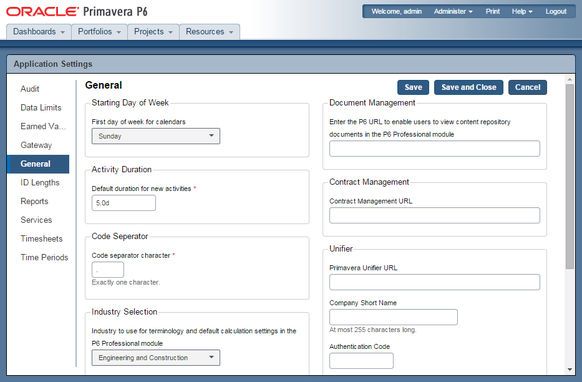The image size is (582, 382).
Task: Click the Oracle Primavera P6 logo
Action: [77, 12]
